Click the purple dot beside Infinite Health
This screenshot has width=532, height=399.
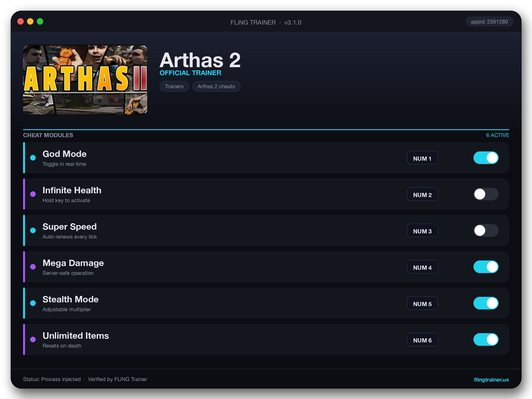click(x=33, y=194)
